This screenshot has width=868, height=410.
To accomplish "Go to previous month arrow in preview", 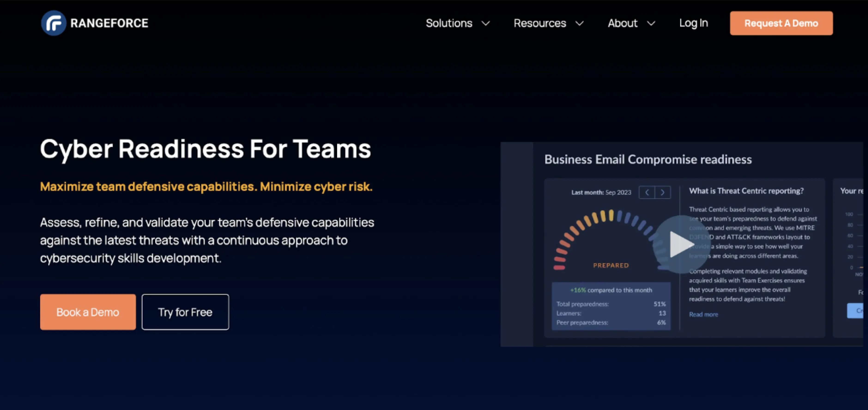I will click(647, 192).
